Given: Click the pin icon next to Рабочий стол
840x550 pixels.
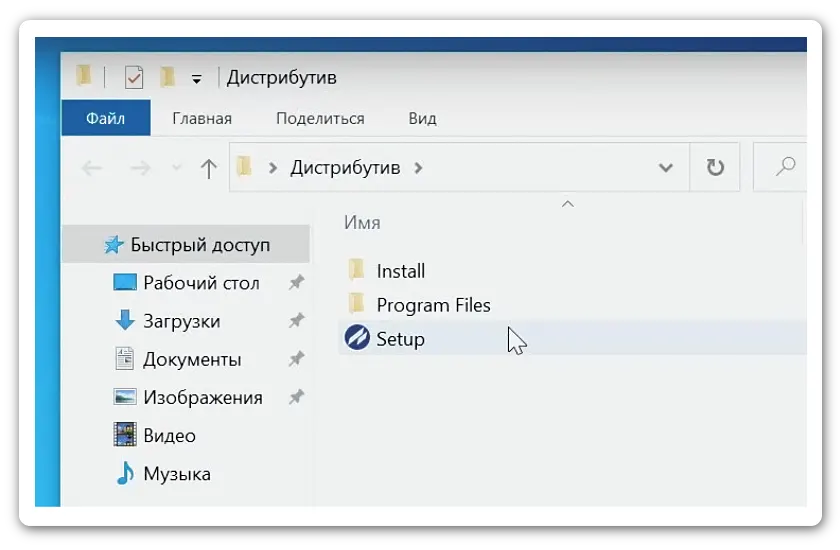Looking at the screenshot, I should (x=296, y=282).
